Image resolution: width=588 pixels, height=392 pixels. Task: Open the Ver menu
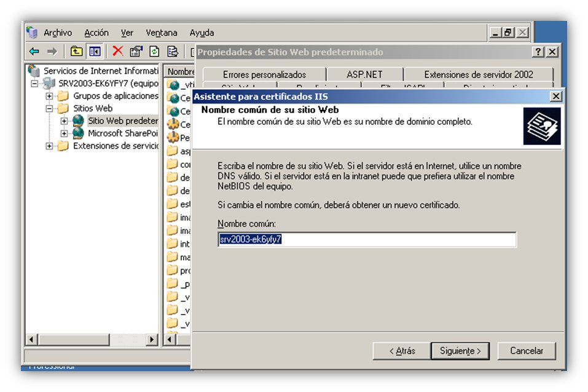pos(127,33)
